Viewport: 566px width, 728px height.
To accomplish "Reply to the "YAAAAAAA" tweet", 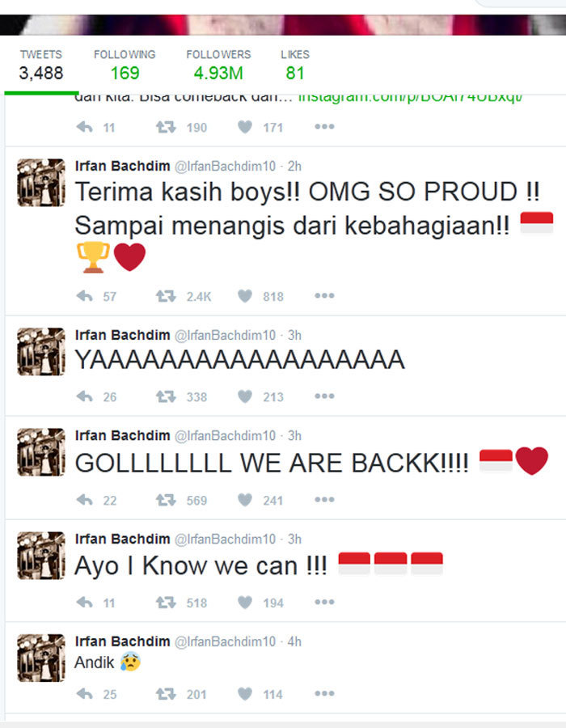I will coord(84,396).
